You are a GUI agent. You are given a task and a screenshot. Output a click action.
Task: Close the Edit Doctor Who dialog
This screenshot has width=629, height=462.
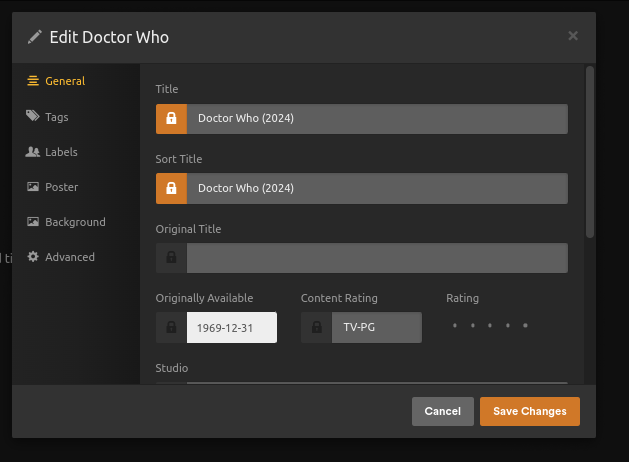coord(573,36)
